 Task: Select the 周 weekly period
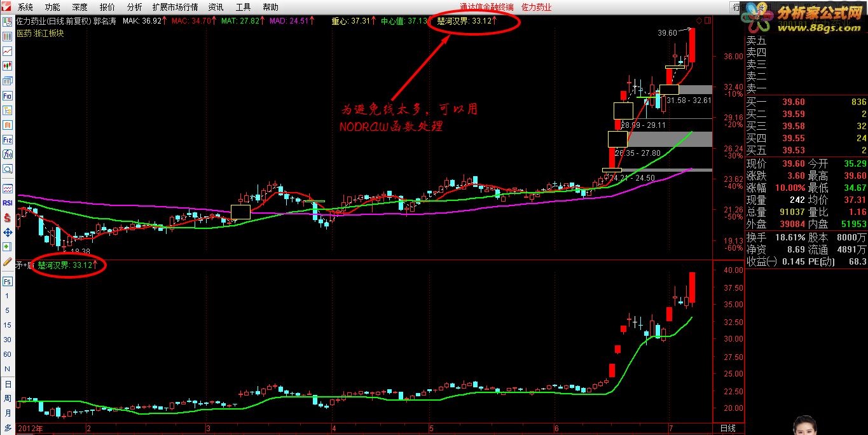point(8,399)
